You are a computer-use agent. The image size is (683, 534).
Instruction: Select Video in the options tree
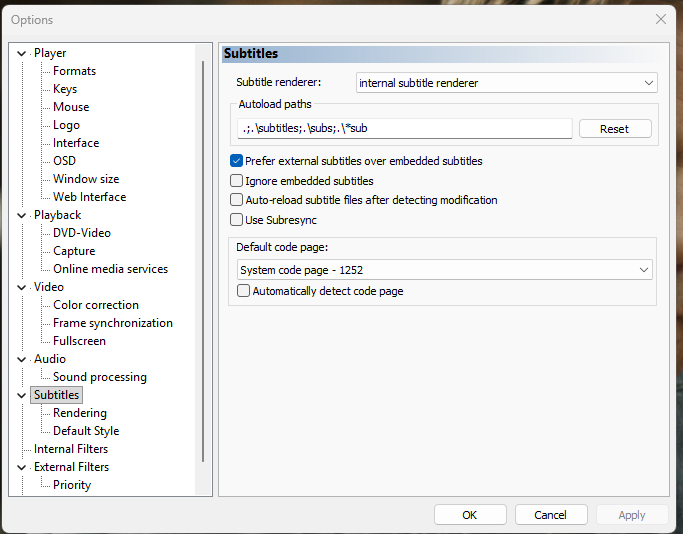49,287
